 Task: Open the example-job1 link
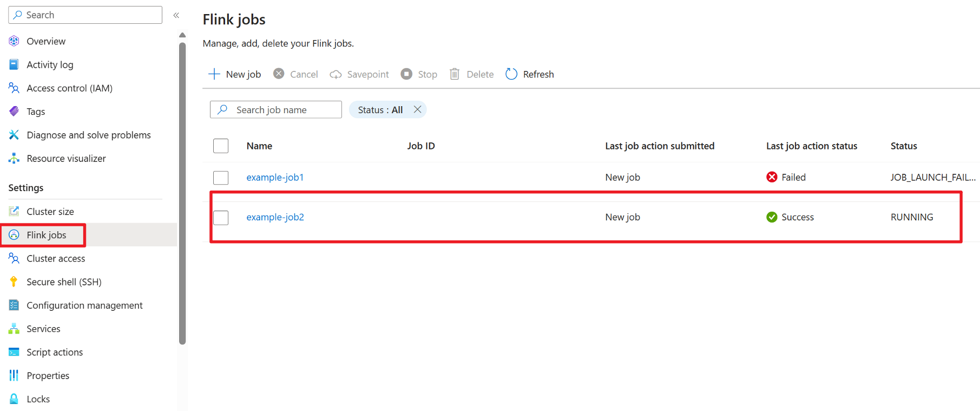coord(275,178)
